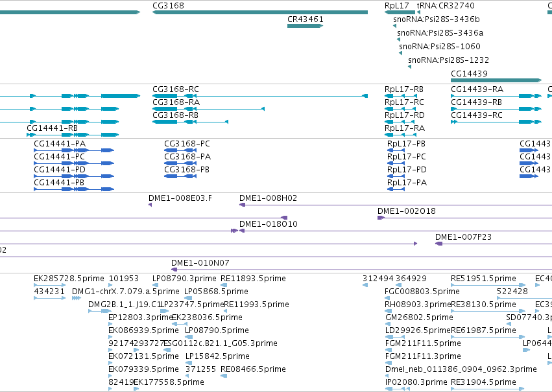Select transcript CG14439-RB
The width and height of the screenshot is (552, 392).
[496, 109]
